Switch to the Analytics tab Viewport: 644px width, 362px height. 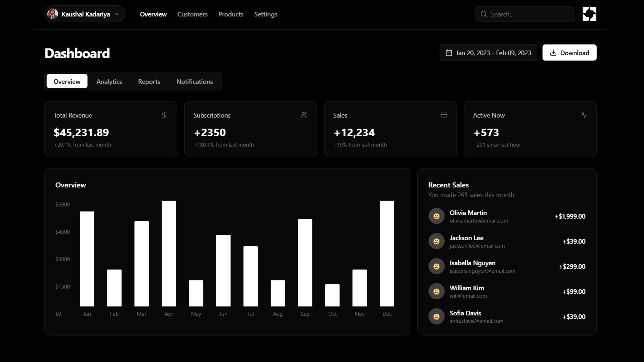[x=109, y=81]
